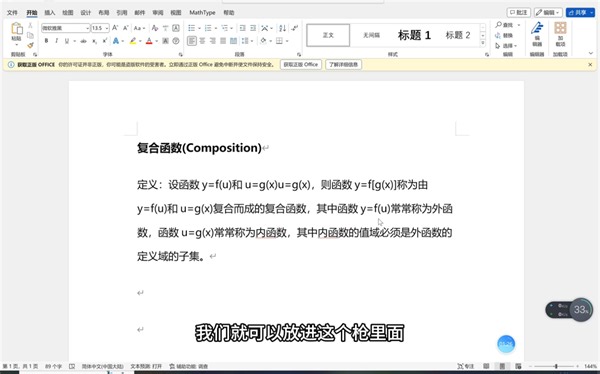The width and height of the screenshot is (600, 374).
Task: Center align the paragraph
Action: click(x=202, y=41)
